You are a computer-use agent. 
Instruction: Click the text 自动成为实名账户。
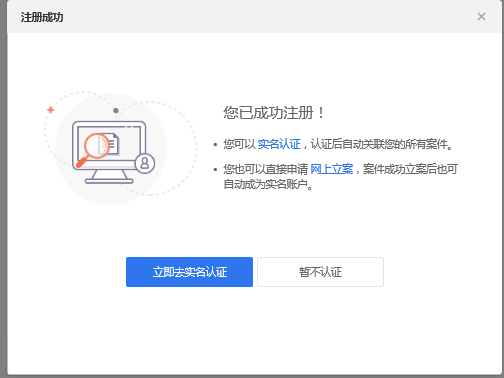click(268, 184)
